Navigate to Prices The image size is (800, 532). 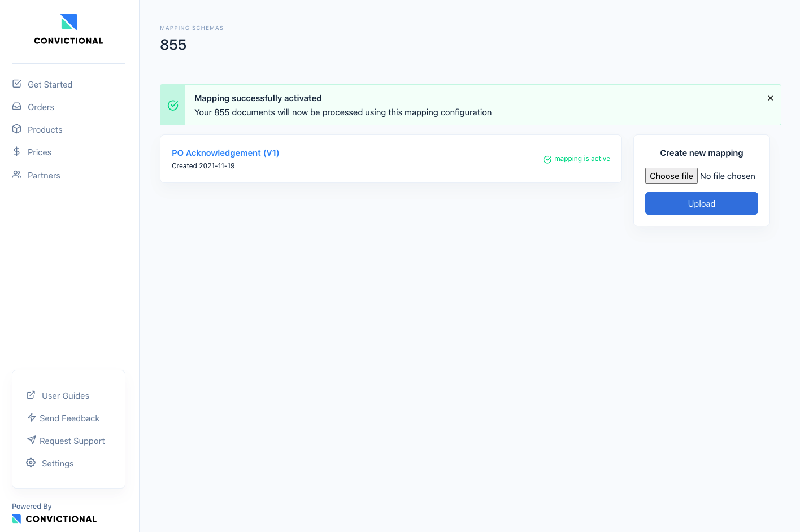click(x=40, y=152)
